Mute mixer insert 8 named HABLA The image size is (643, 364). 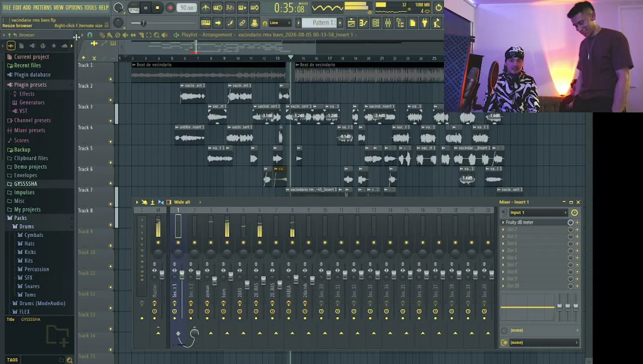pyautogui.click(x=292, y=243)
